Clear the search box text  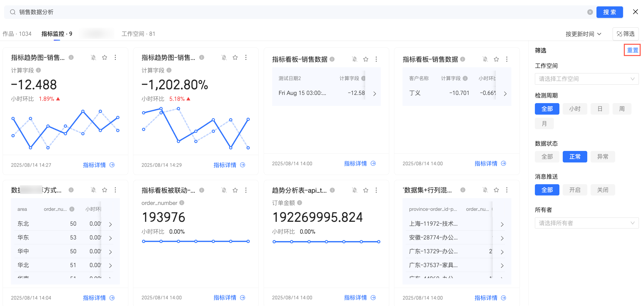pos(590,12)
